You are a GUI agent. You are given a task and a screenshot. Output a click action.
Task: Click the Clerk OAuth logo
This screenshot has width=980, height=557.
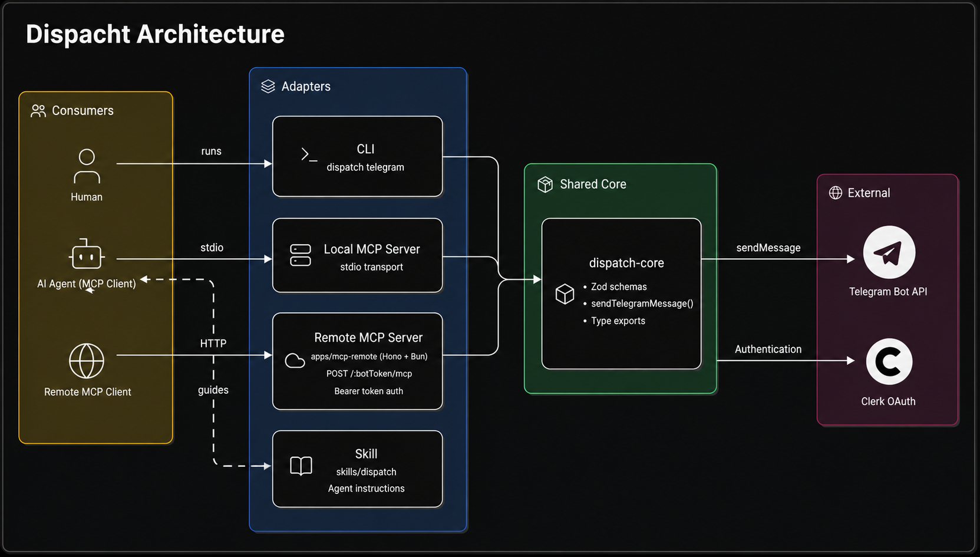pyautogui.click(x=889, y=361)
